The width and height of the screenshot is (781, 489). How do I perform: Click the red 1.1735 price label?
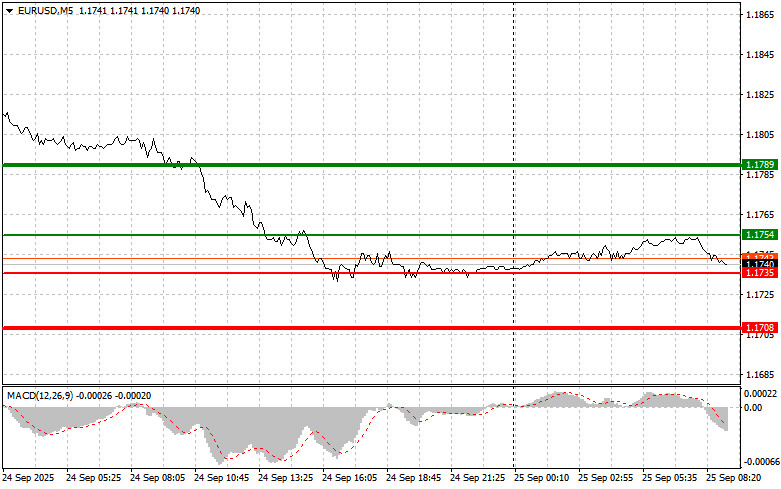[755, 272]
